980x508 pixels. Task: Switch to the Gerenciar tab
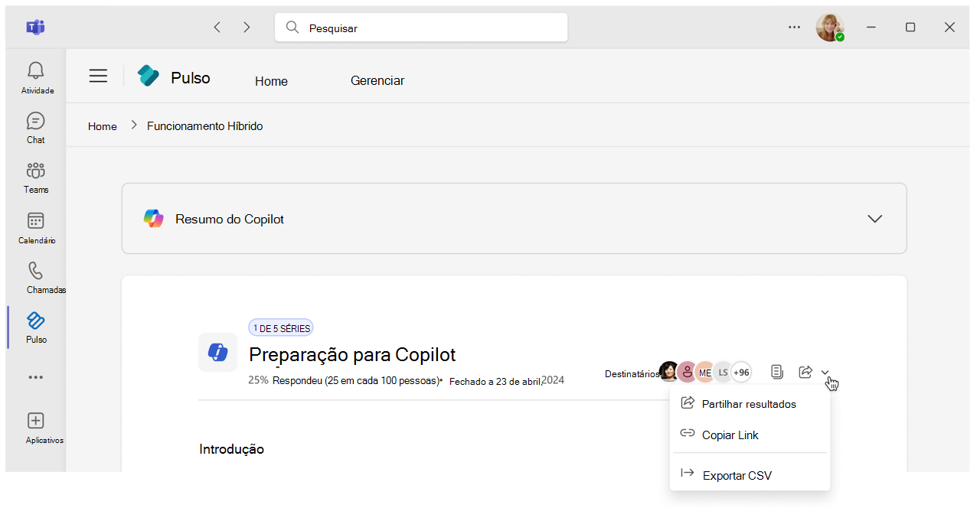377,80
